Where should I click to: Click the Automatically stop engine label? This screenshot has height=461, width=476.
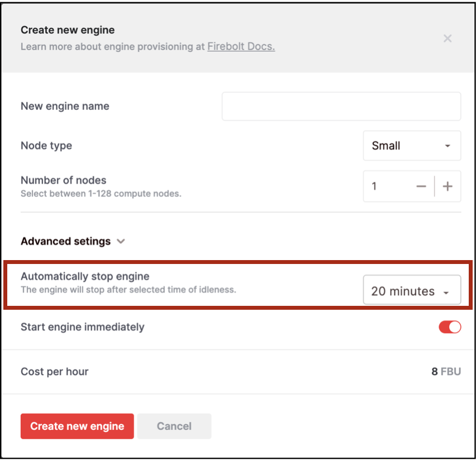point(85,276)
